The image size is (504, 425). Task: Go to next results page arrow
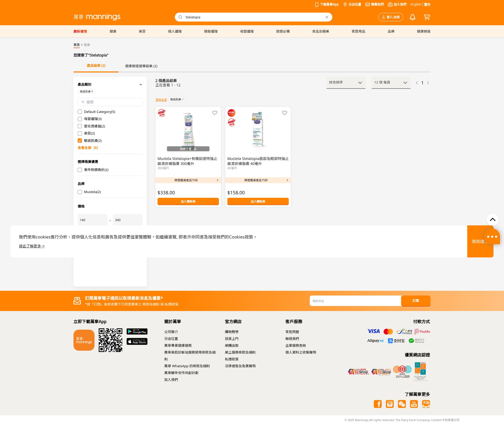pyautogui.click(x=428, y=83)
